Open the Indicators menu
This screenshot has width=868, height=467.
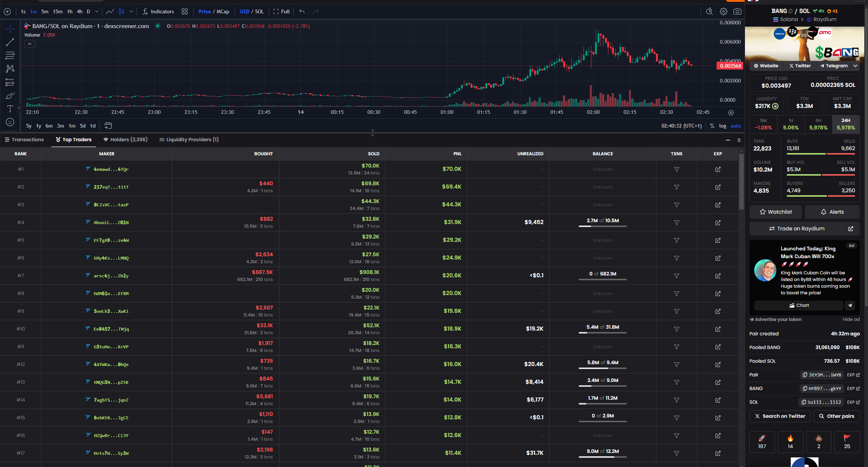pyautogui.click(x=158, y=11)
